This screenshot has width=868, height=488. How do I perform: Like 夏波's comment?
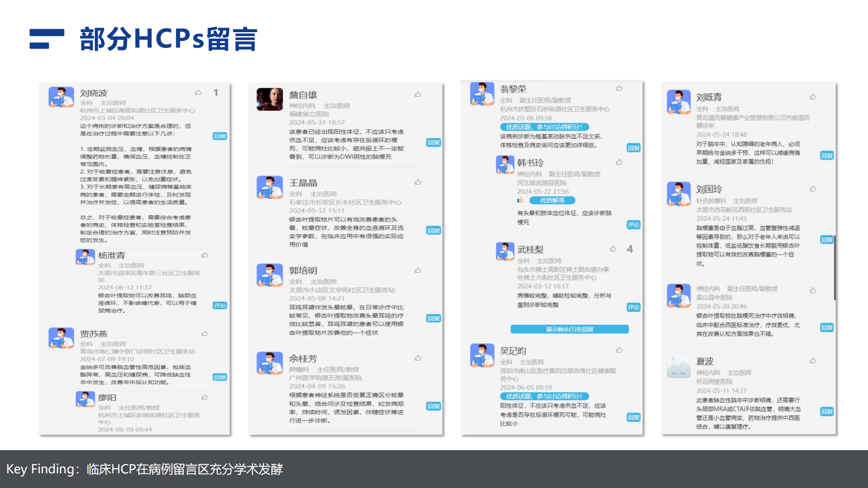click(813, 361)
